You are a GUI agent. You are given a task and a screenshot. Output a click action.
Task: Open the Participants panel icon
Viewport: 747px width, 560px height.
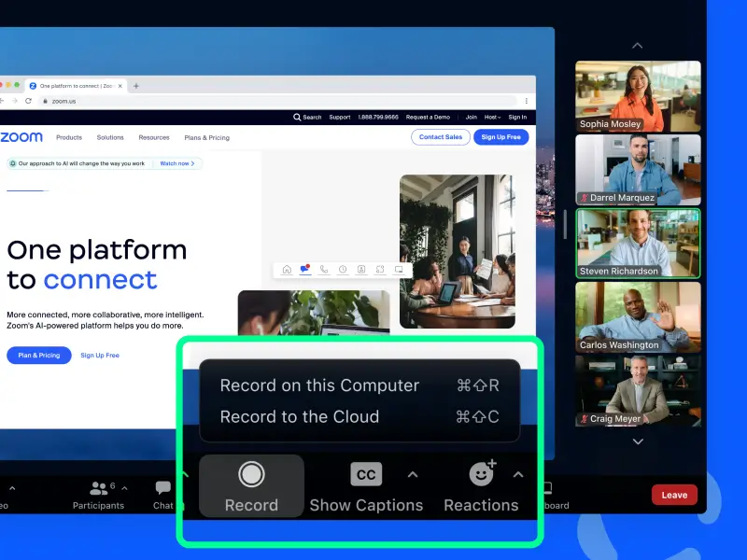click(99, 488)
